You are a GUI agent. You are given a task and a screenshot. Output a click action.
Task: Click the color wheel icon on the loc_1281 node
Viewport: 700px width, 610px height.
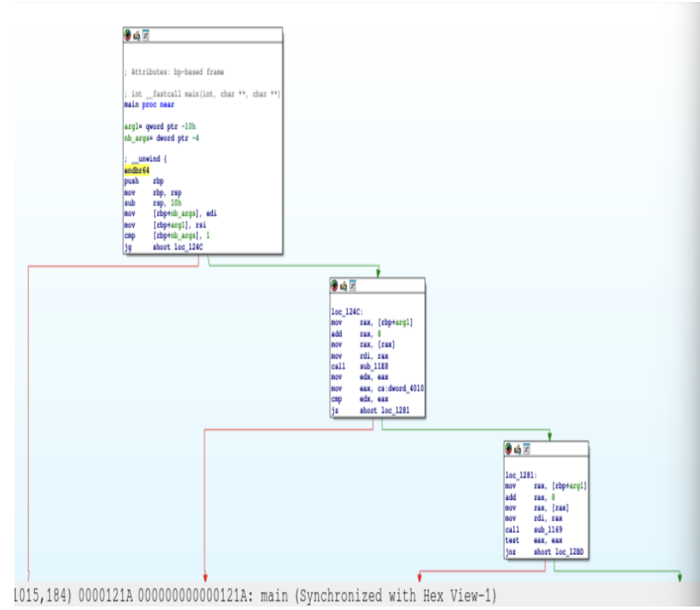click(509, 448)
